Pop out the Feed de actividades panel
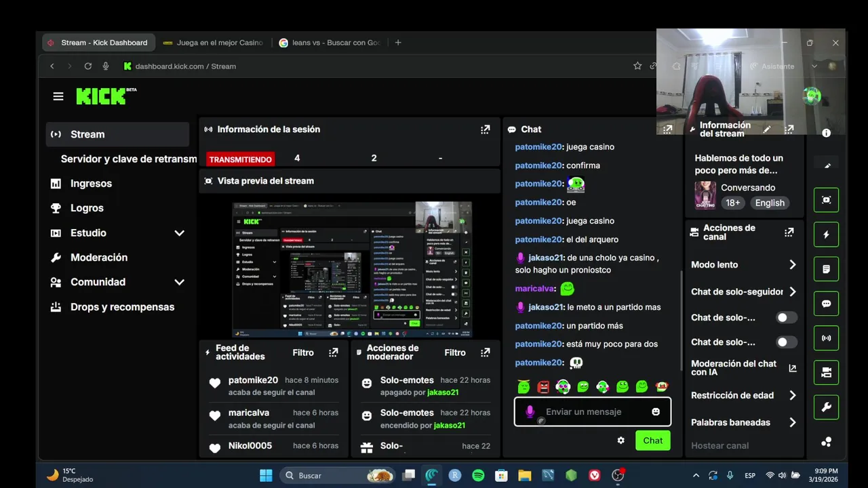Screen dimensions: 868x488 pyautogui.click(x=333, y=352)
